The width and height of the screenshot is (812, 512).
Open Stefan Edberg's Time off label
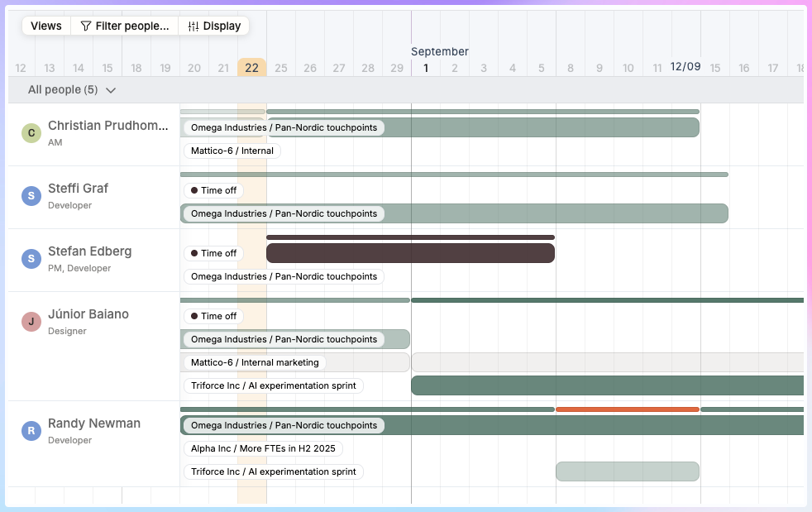pyautogui.click(x=213, y=253)
